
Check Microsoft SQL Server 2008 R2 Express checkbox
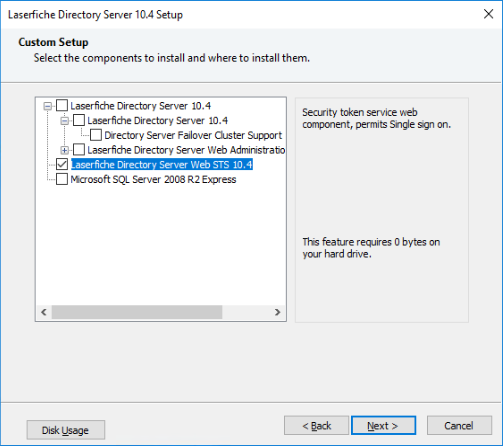pyautogui.click(x=62, y=179)
